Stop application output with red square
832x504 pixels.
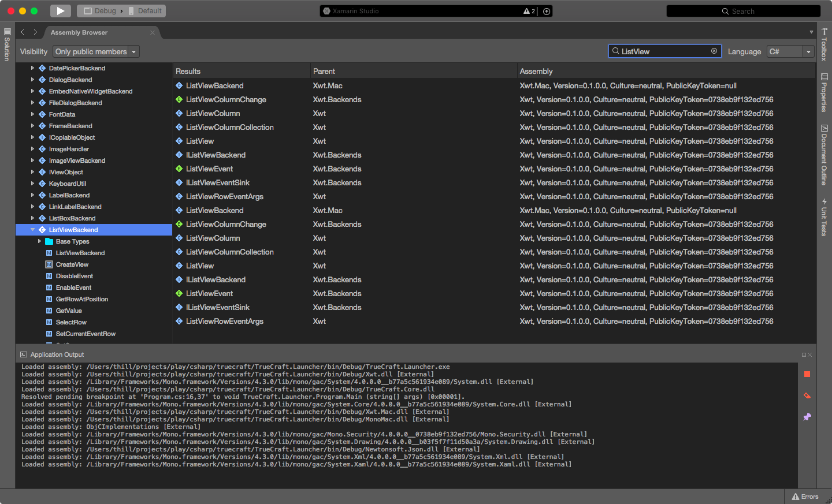[807, 375]
